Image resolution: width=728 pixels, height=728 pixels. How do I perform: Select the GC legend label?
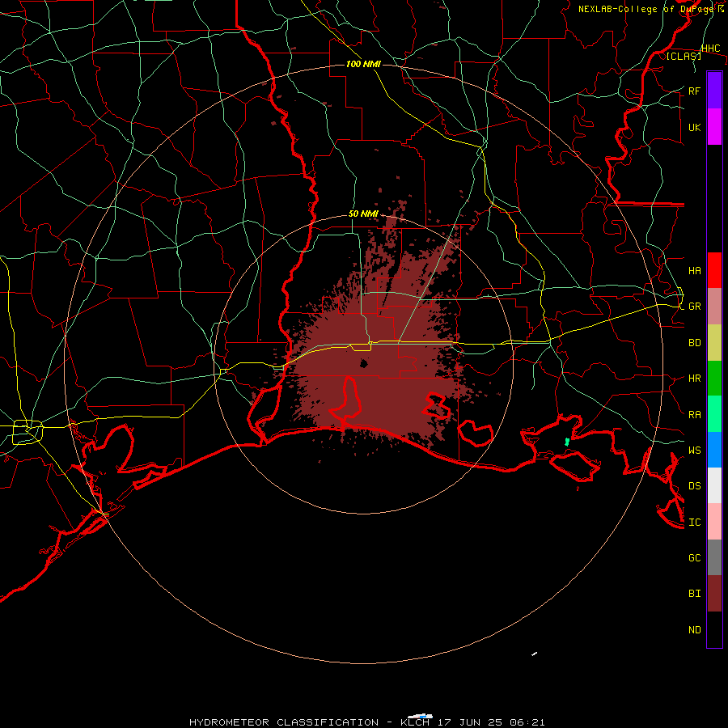coord(694,557)
